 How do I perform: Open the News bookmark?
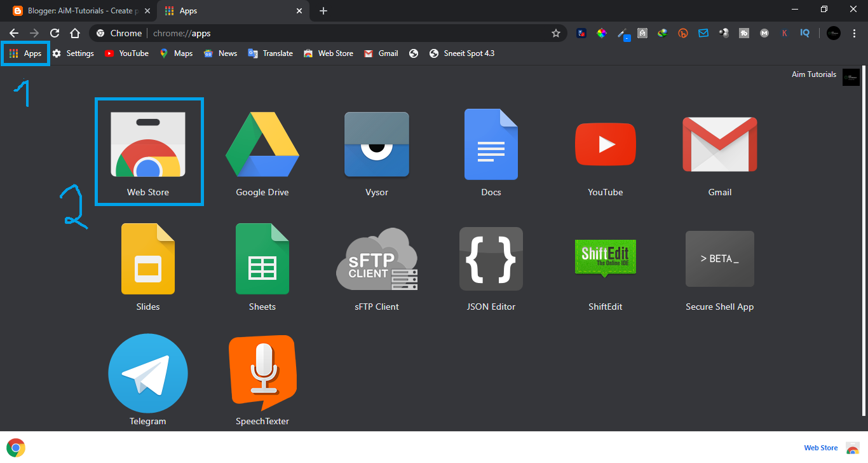[x=220, y=53]
